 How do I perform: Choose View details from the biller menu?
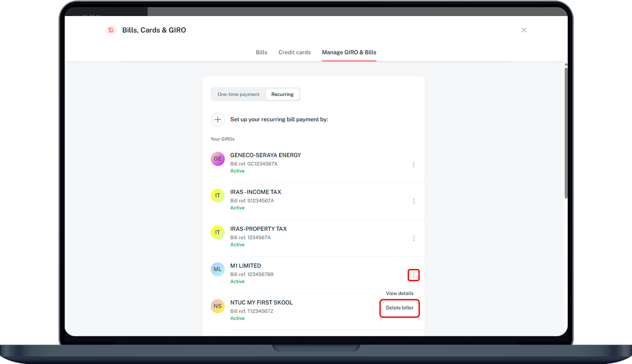(x=400, y=293)
